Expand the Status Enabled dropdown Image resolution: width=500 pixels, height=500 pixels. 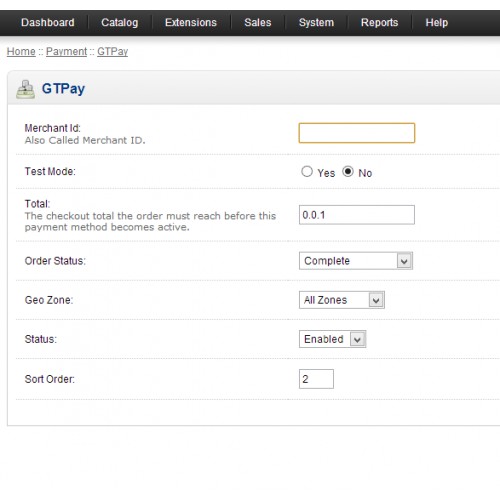pos(332,339)
